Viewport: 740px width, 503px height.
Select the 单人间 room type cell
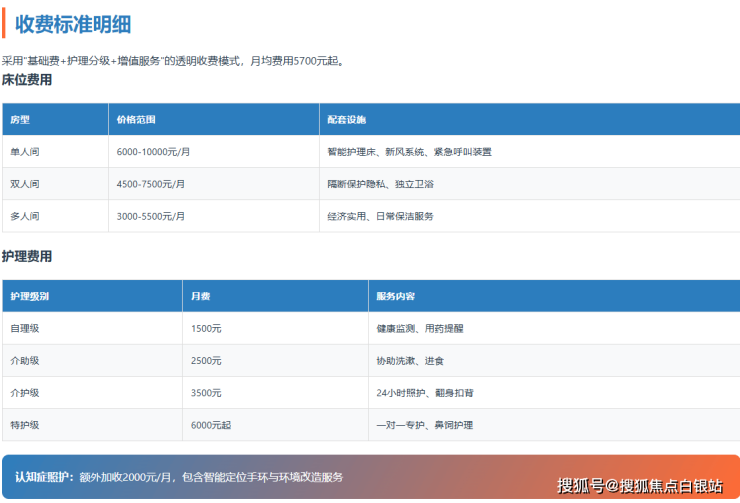[25, 152]
